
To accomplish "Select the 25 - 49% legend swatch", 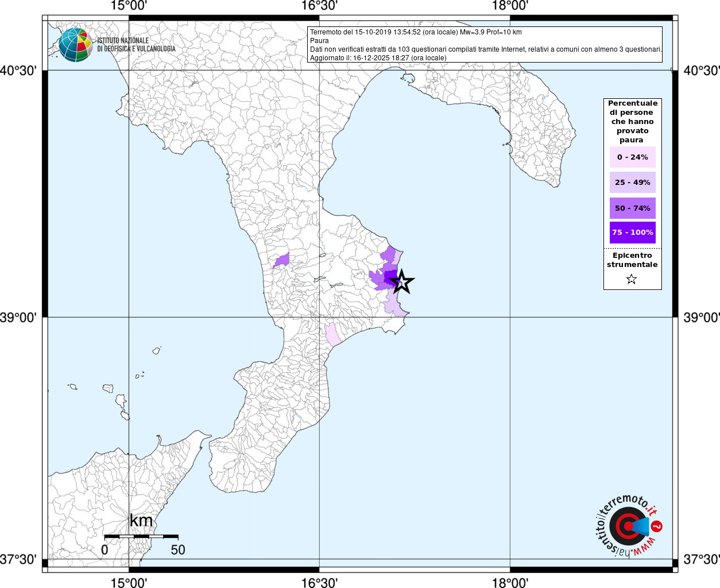I will click(633, 182).
